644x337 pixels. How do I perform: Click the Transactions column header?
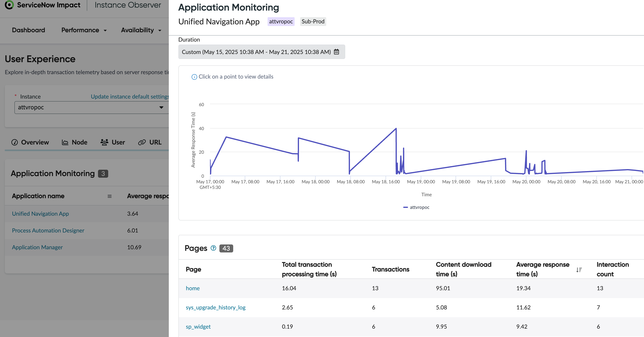(x=390, y=270)
